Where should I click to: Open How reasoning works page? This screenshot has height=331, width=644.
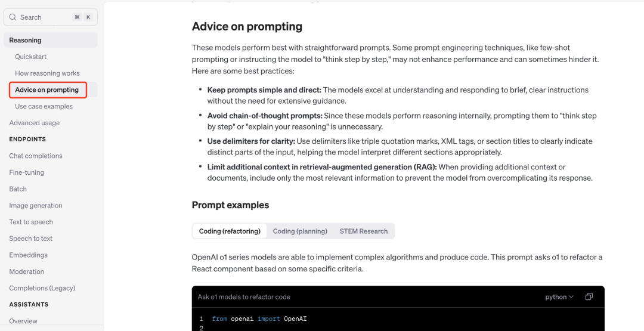47,73
